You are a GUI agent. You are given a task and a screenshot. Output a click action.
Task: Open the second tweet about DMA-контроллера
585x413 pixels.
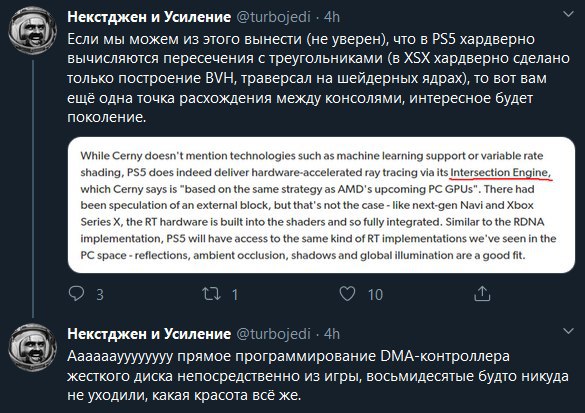[318, 376]
